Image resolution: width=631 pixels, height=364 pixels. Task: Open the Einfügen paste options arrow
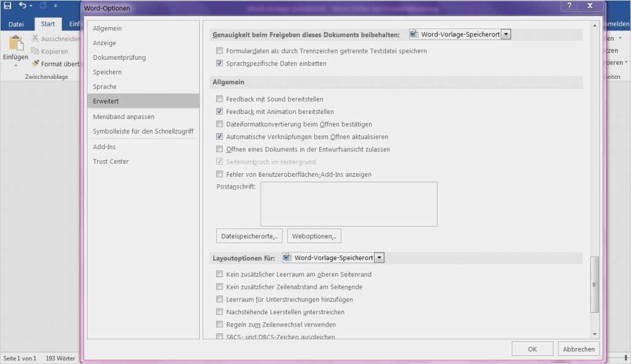15,65
